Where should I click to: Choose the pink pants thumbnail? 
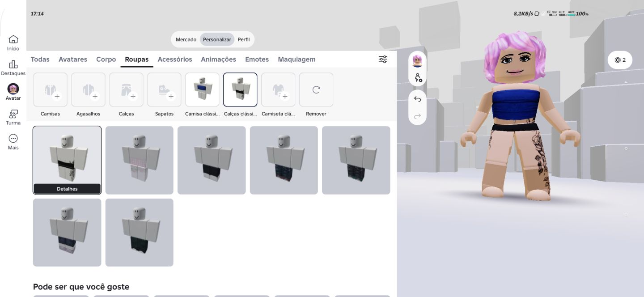(x=139, y=160)
